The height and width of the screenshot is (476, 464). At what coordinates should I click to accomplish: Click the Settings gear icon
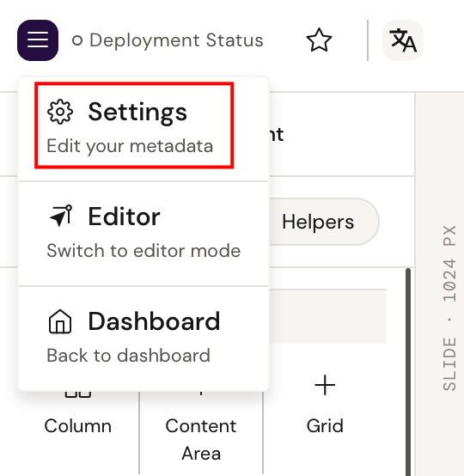pyautogui.click(x=60, y=112)
